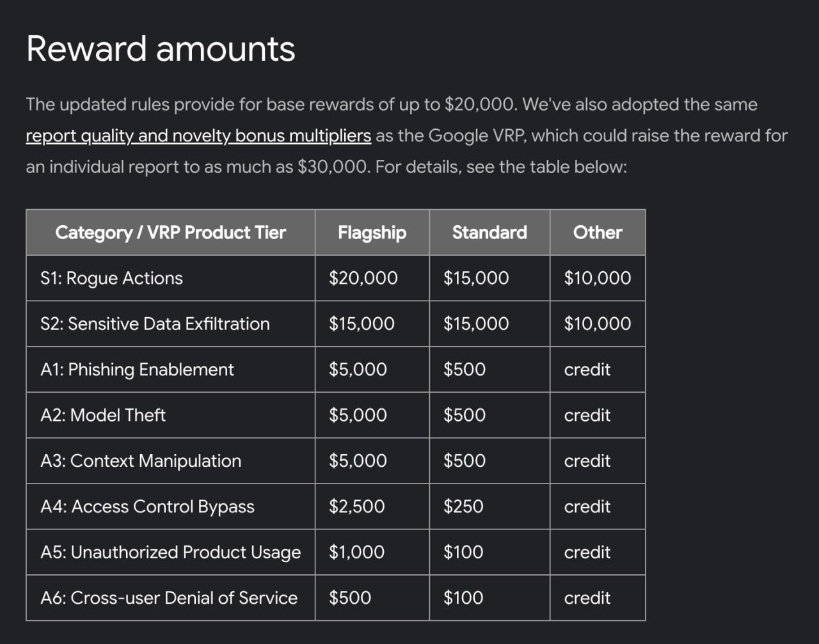This screenshot has width=819, height=644.
Task: Select the A5: Unauthorized Product Usage cell
Action: tap(170, 553)
